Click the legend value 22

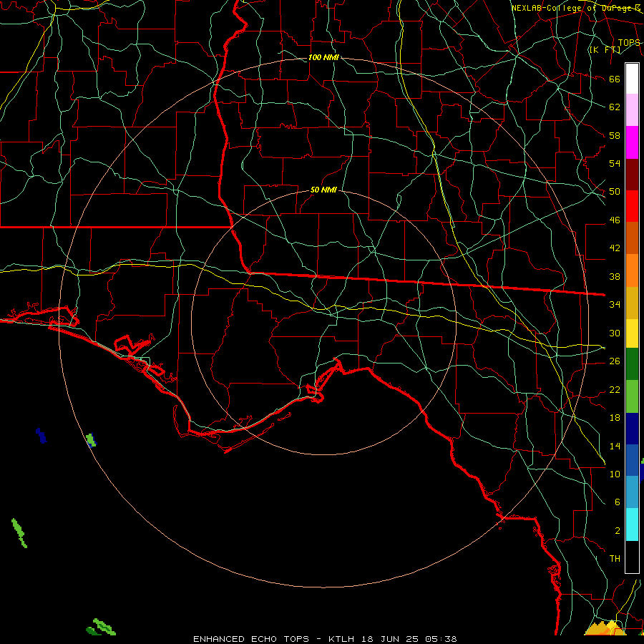pyautogui.click(x=615, y=389)
